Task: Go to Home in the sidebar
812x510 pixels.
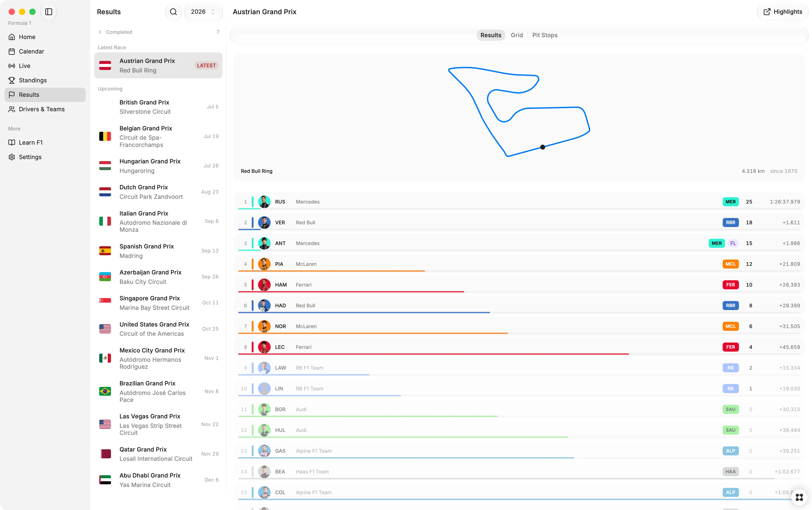Action: tap(45, 37)
